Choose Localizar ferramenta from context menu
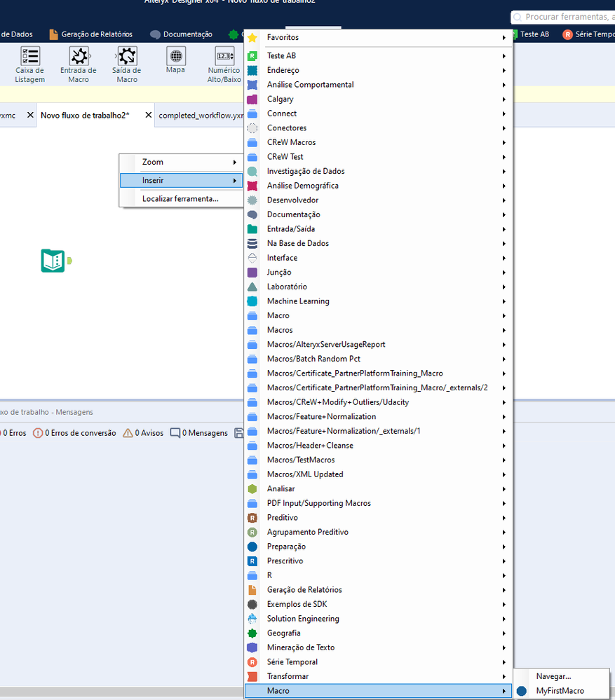This screenshot has width=615, height=700. click(x=181, y=199)
